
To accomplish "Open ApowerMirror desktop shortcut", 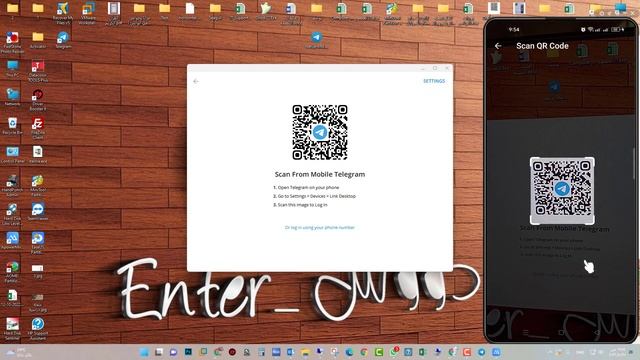I will (x=12, y=240).
